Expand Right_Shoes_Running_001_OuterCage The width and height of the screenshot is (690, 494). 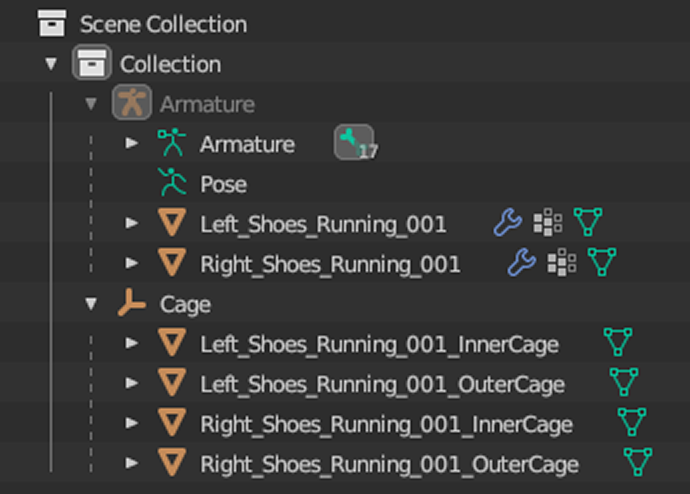(132, 463)
